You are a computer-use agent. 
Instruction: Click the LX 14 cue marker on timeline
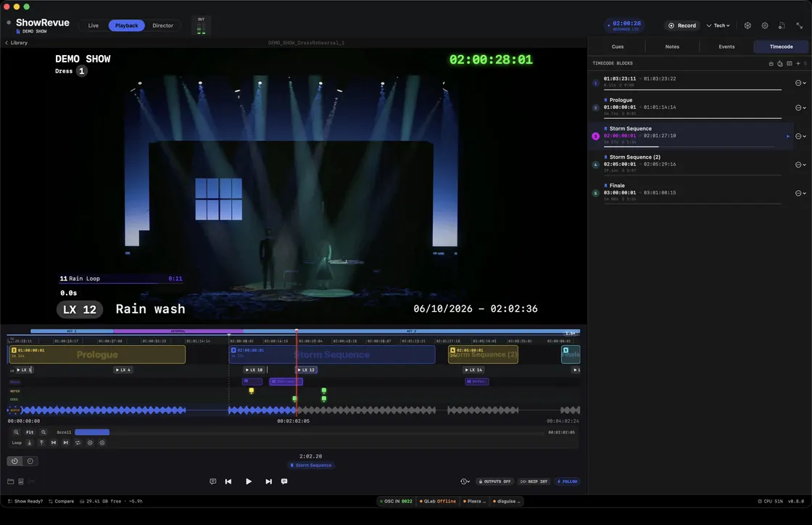[473, 370]
